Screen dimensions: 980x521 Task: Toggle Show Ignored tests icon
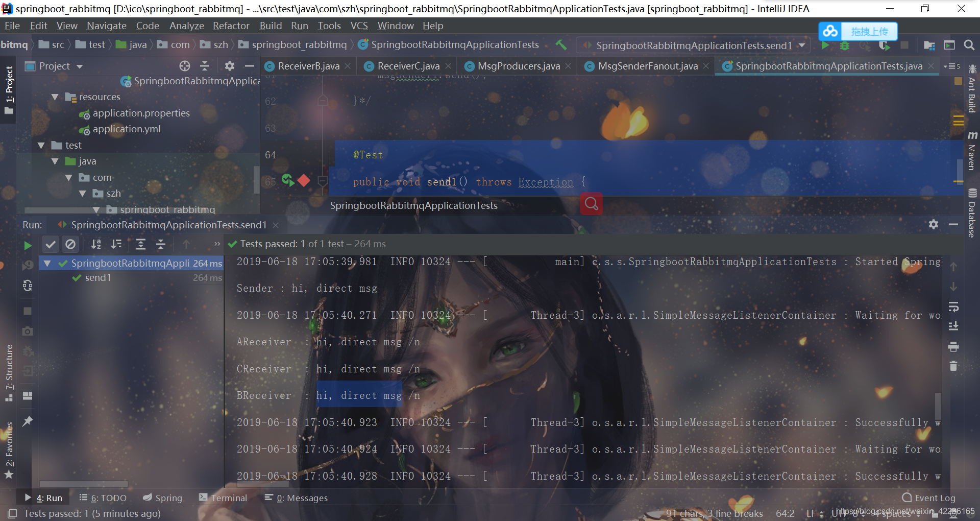pyautogui.click(x=70, y=245)
